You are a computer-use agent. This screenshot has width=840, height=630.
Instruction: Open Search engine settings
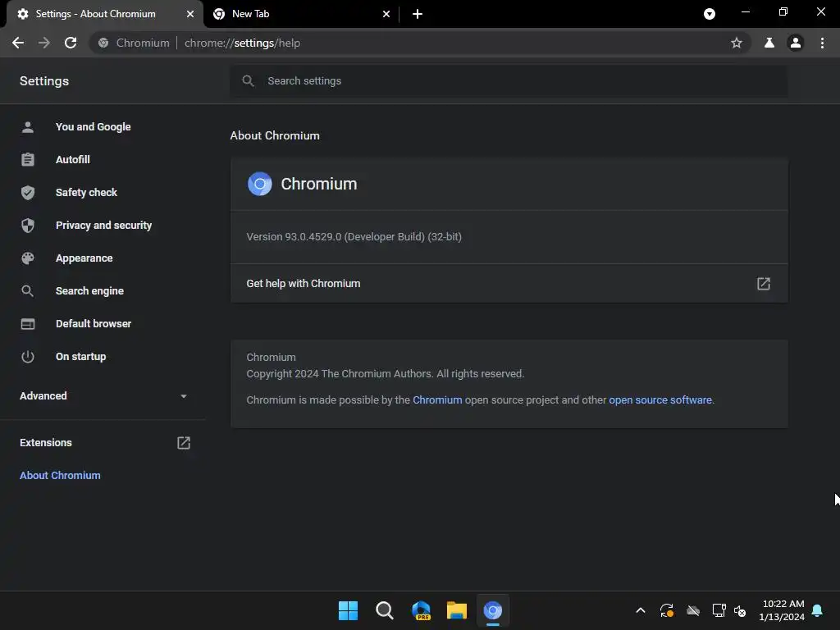coord(89,291)
